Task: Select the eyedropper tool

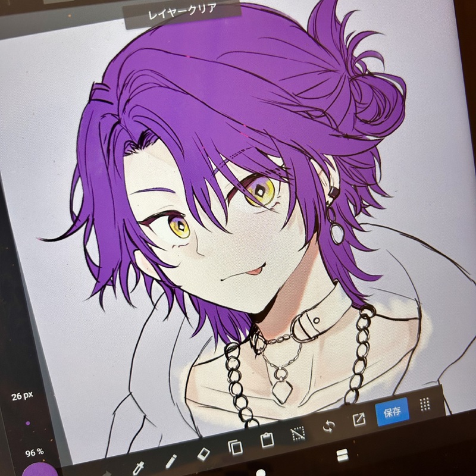Action: [139, 468]
